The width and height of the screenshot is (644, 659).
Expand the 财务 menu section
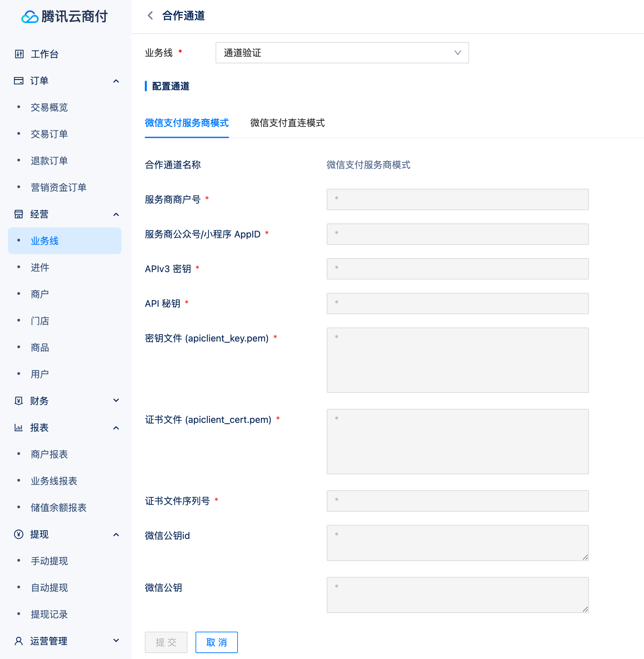coord(116,400)
